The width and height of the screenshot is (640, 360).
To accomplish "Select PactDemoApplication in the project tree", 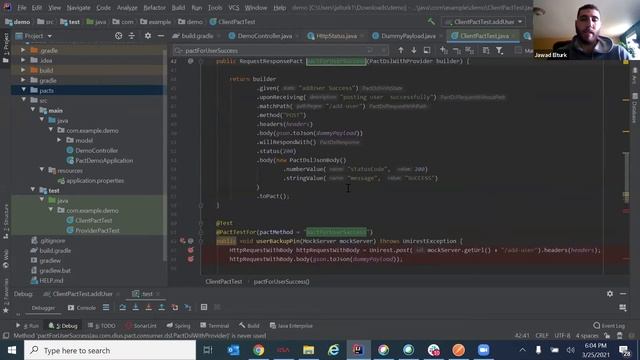I will click(104, 160).
